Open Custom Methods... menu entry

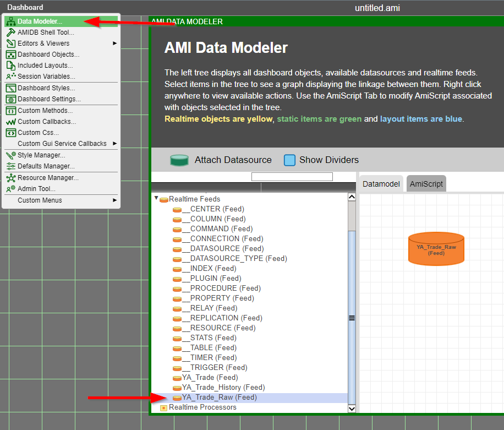click(x=61, y=111)
